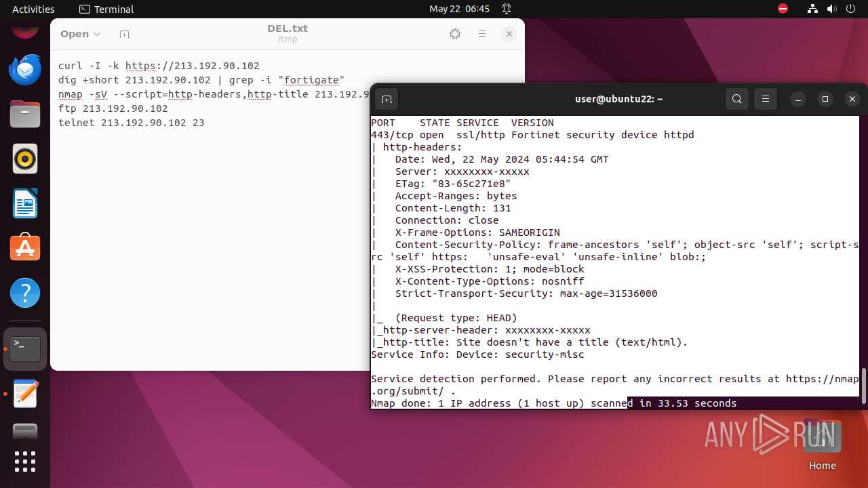Viewport: 868px width, 488px height.
Task: Open the Files manager in dock
Action: [x=25, y=114]
